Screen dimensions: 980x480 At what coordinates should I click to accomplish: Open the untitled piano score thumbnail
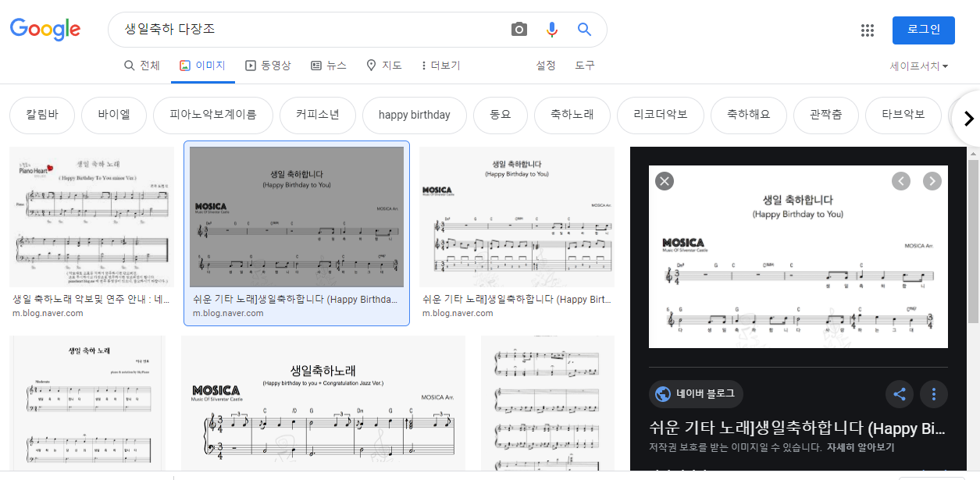[x=547, y=404]
